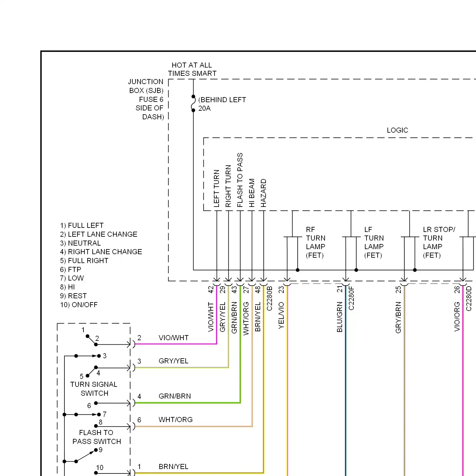Select the 'RF TURN LAMP (FET)' label
This screenshot has width=476, height=476.
(x=315, y=242)
